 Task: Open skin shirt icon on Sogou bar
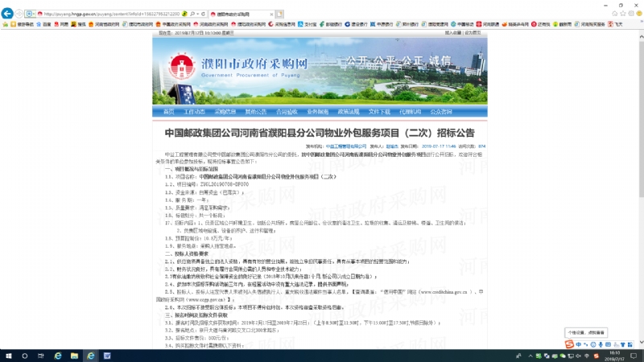[x=622, y=344]
